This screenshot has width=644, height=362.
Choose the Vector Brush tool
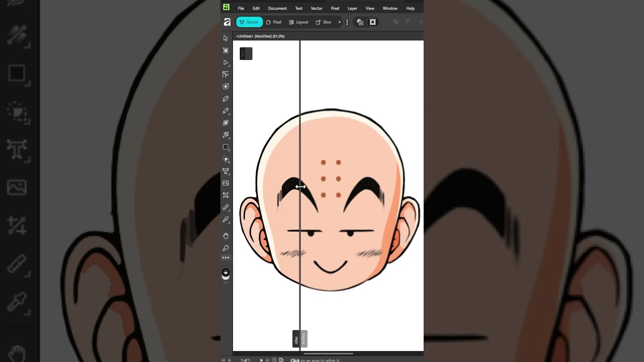click(x=225, y=123)
